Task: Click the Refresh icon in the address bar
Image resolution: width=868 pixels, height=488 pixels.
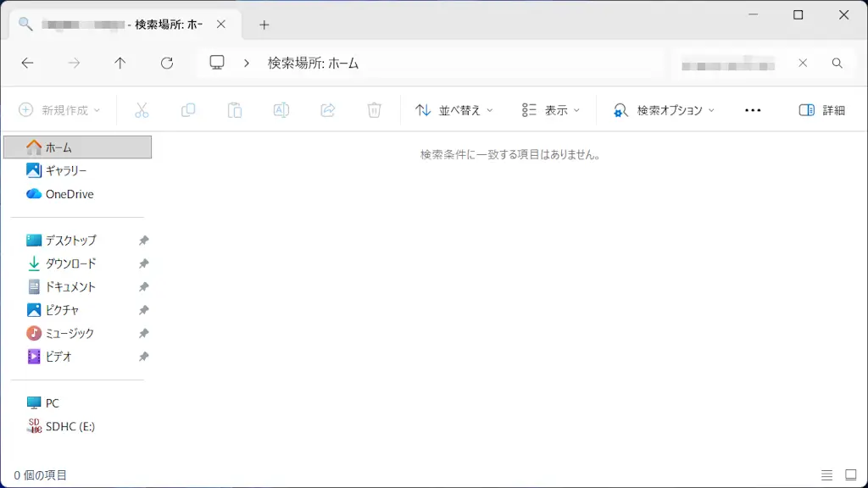Action: [x=167, y=63]
